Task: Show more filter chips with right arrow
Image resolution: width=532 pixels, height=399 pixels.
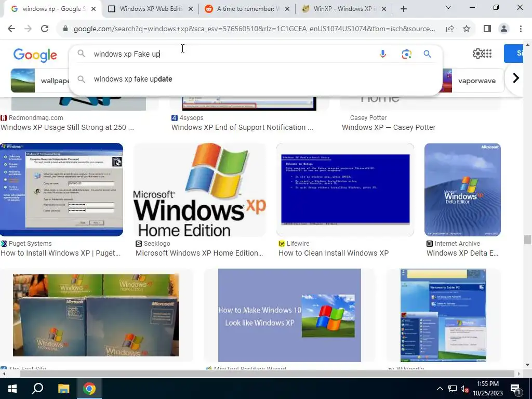Action: pos(516,78)
